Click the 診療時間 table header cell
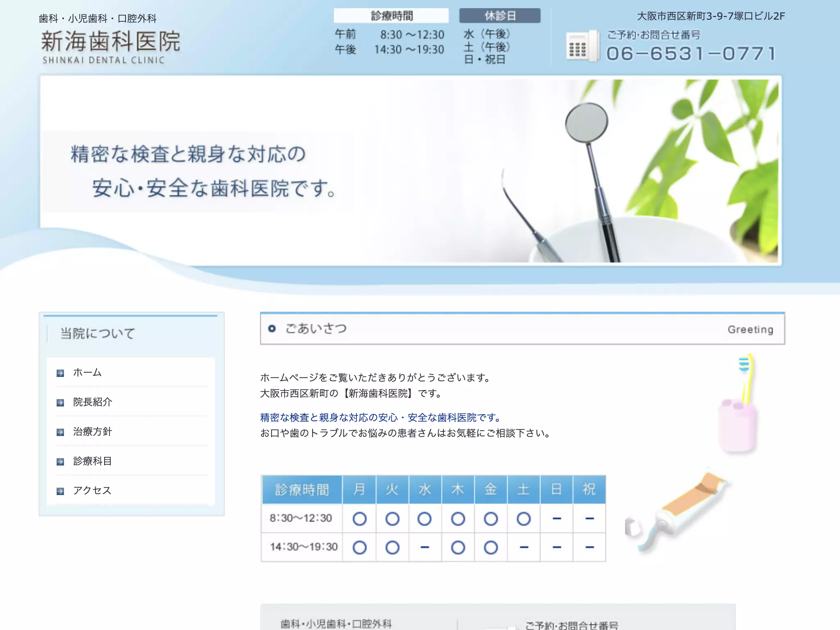The image size is (840, 630). (302, 489)
